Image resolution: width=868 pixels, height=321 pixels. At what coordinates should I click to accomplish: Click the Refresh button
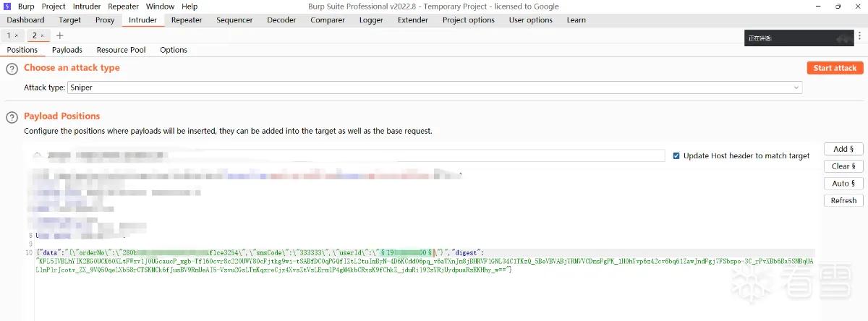click(x=843, y=201)
